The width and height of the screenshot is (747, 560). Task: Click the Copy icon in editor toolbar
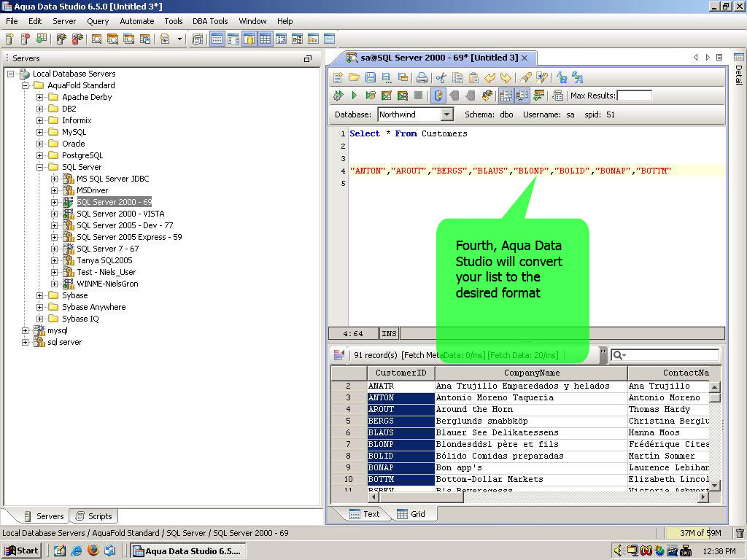[457, 77]
